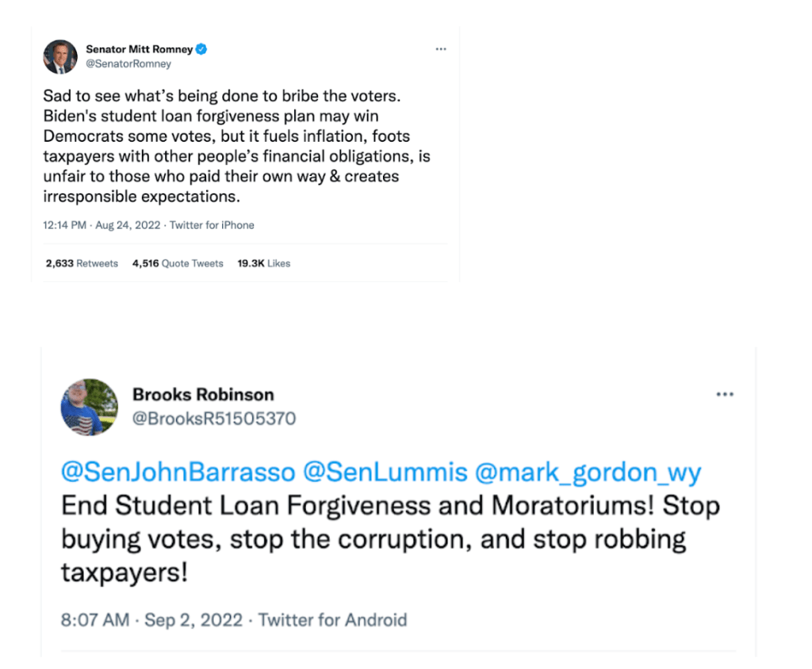Open the Senator Mitt Romney display name
Viewport: 812px width, 669px height.
coord(139,49)
